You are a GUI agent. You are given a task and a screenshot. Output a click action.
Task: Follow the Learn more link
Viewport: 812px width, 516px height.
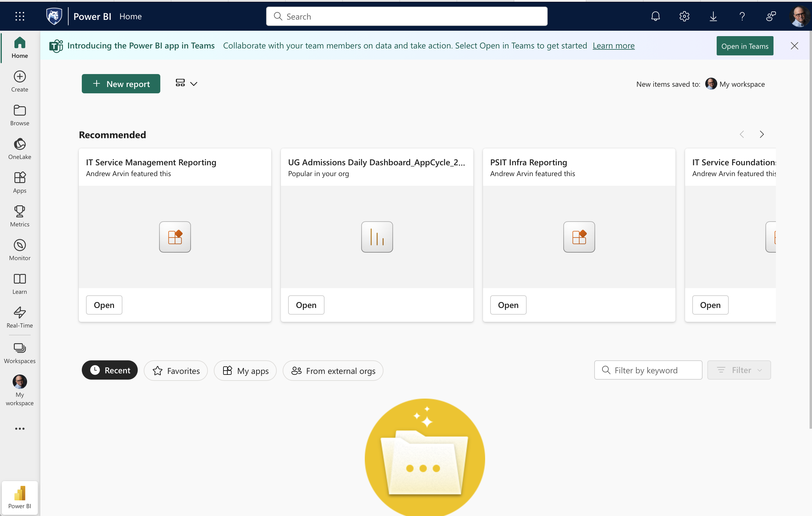point(614,45)
